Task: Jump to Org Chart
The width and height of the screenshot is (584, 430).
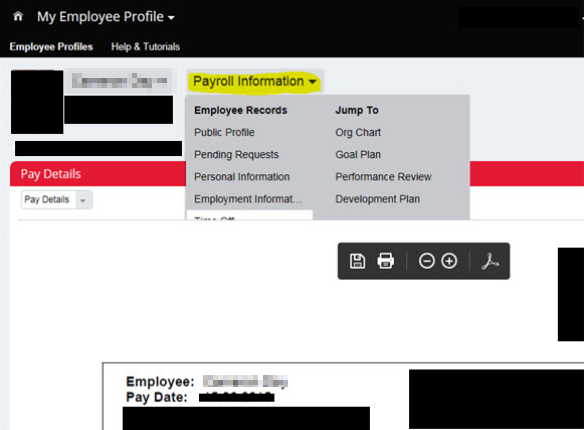Action: click(358, 132)
